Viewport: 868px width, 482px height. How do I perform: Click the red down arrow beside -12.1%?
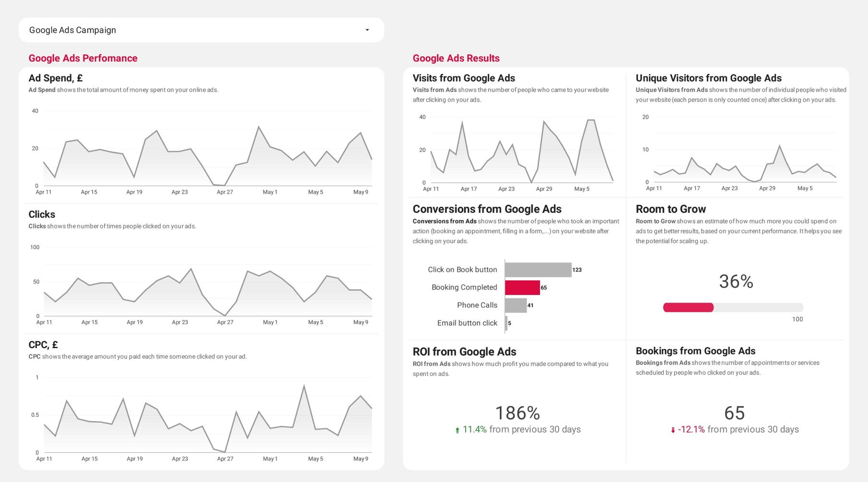[x=673, y=430]
